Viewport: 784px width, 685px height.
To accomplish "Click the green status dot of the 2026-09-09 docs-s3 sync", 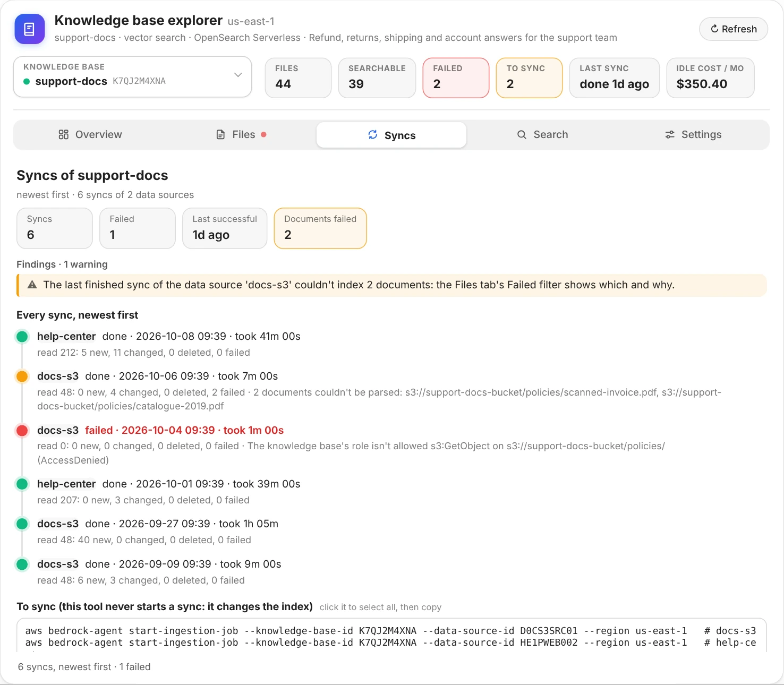I will click(22, 564).
